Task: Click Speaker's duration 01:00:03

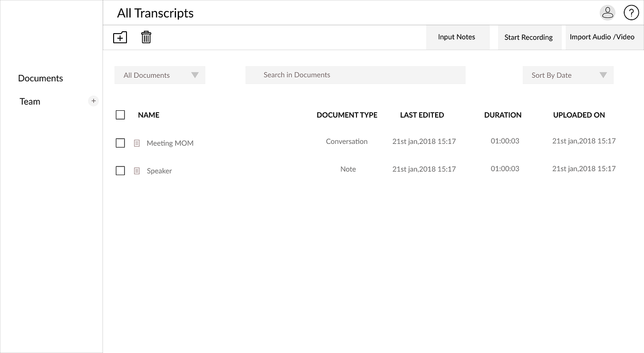Action: [505, 169]
